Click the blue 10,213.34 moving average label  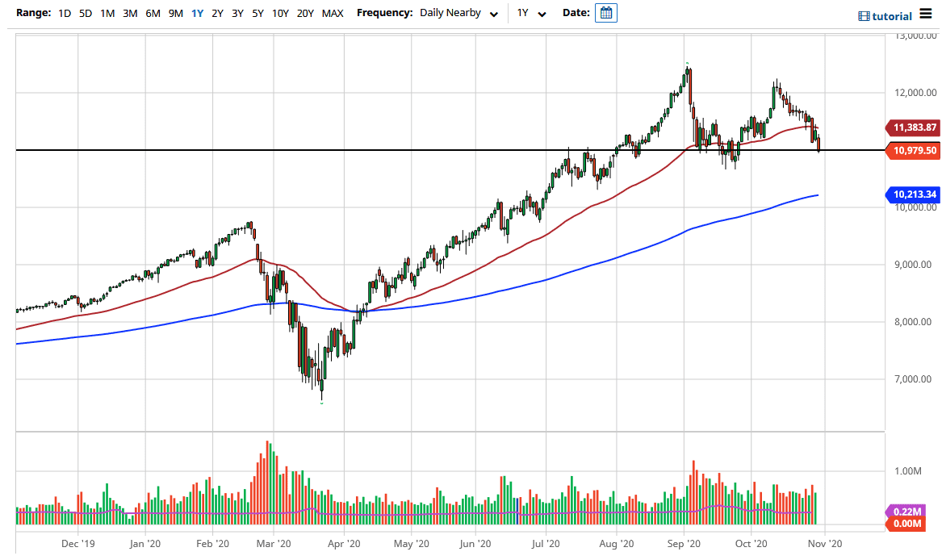point(914,194)
